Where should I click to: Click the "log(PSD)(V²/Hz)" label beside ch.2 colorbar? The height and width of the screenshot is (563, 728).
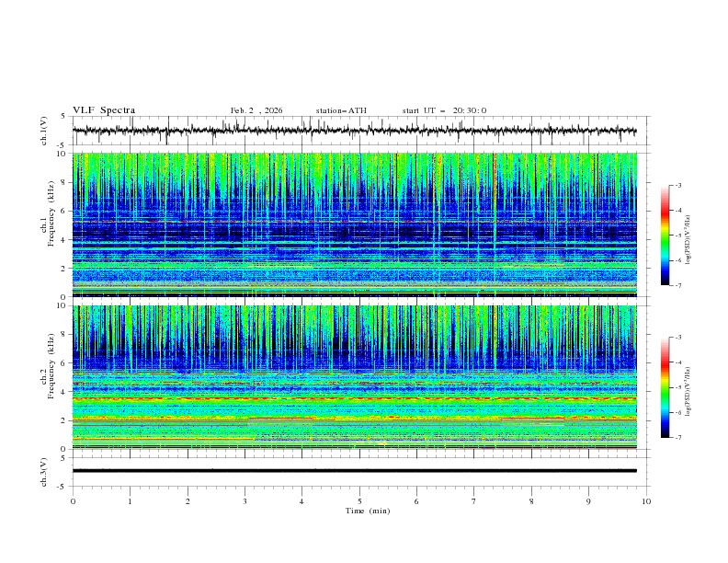688,391
